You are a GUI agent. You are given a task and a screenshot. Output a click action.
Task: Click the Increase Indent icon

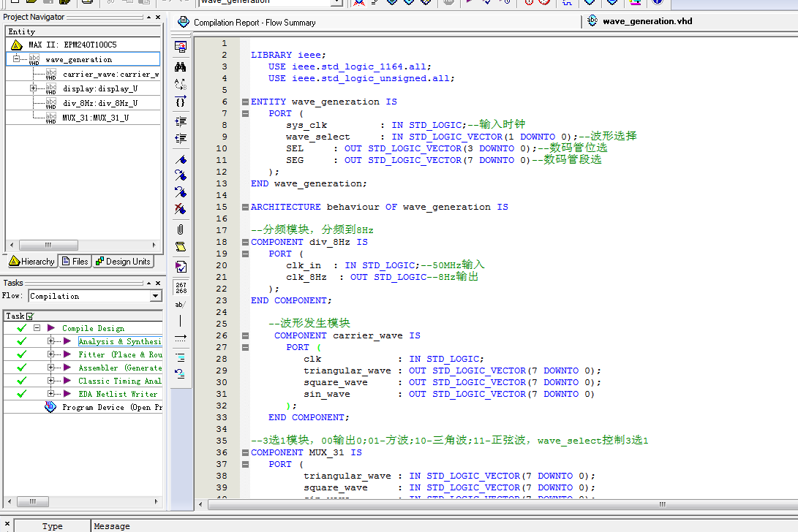(181, 121)
